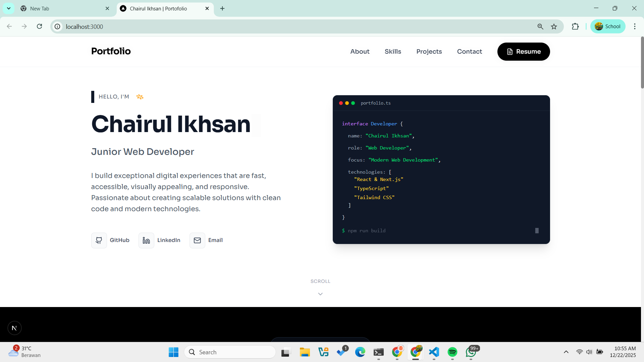Open File Explorer from the taskbar

click(x=305, y=352)
